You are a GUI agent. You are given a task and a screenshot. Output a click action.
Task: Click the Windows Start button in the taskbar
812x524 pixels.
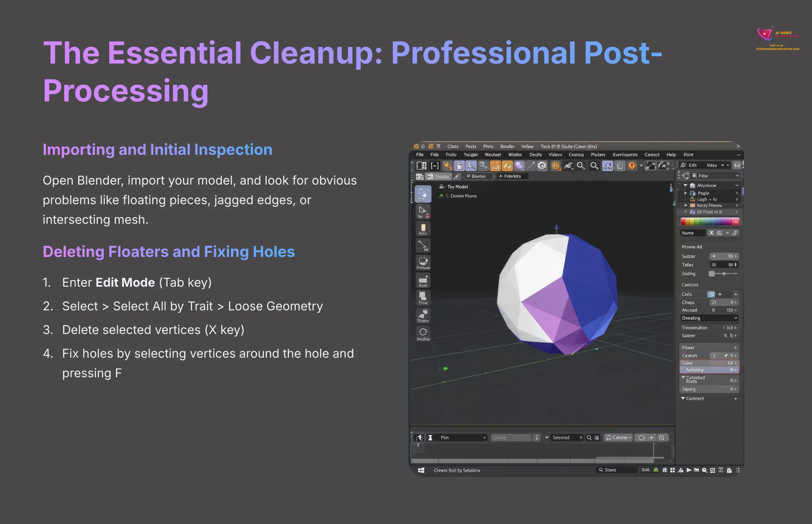[421, 470]
